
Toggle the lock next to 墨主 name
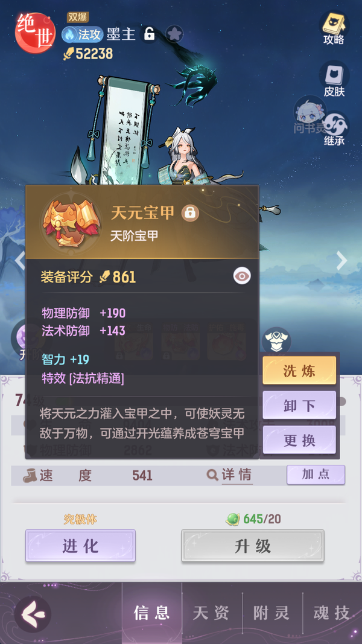(x=150, y=34)
